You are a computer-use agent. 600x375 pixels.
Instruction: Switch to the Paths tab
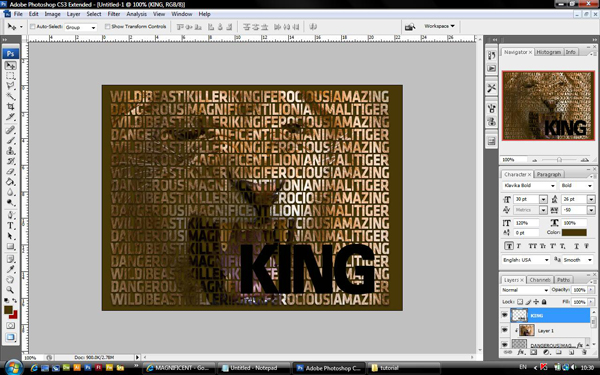click(563, 280)
